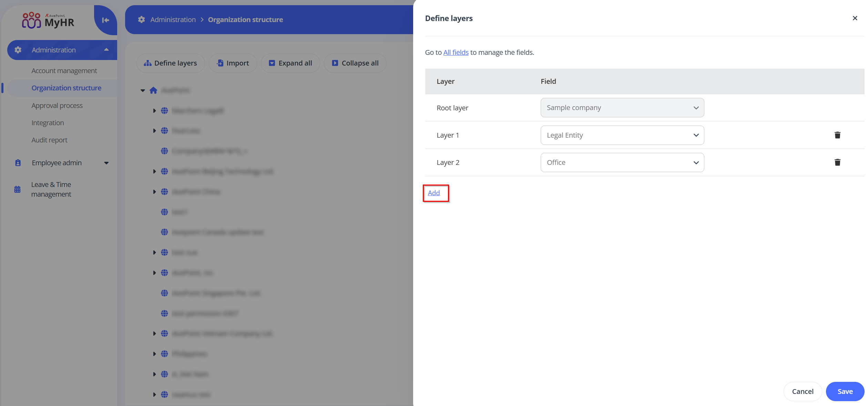This screenshot has height=406, width=868.
Task: Click the Leave & Time calendar icon
Action: click(x=18, y=189)
